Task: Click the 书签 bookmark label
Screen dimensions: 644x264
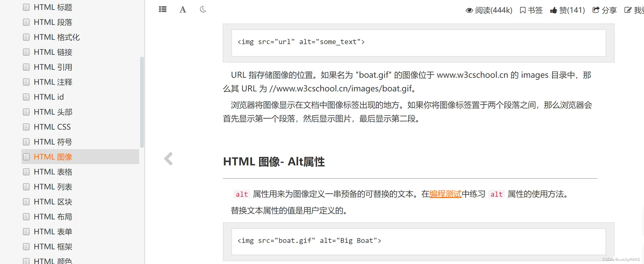Action: click(535, 10)
